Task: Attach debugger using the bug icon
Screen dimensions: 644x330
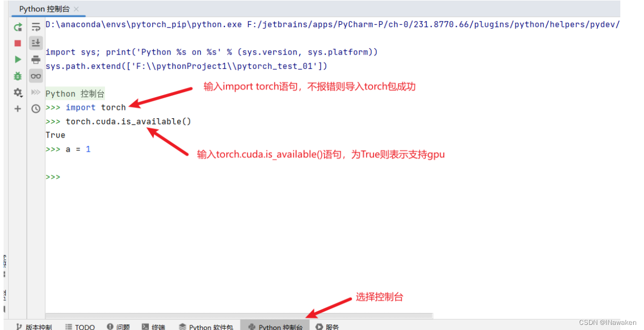Action: 18,76
